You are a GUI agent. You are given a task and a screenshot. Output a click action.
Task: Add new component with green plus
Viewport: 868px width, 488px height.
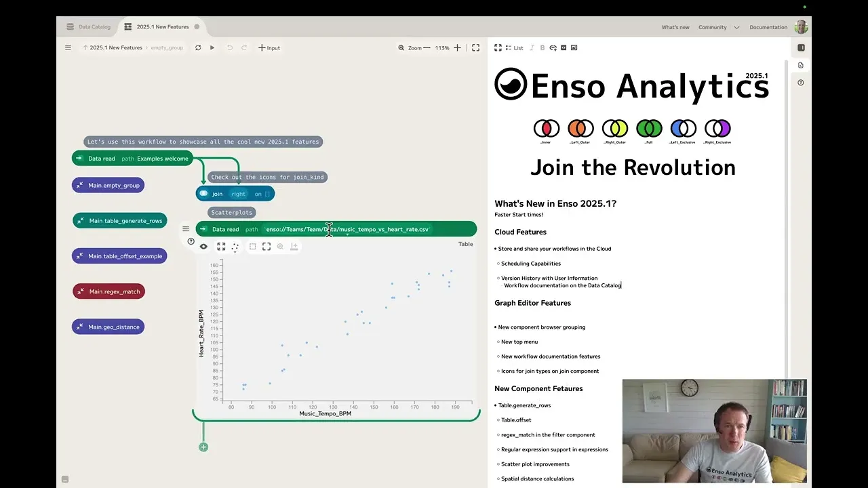pos(203,447)
